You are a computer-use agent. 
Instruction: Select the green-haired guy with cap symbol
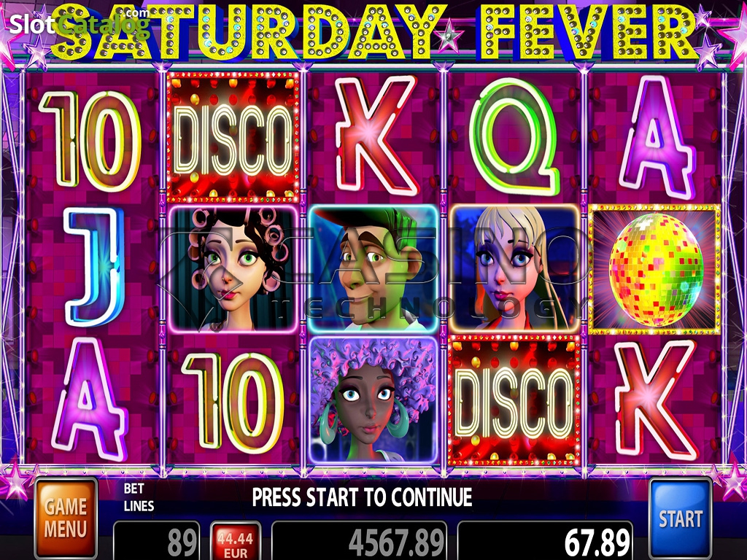[373, 270]
